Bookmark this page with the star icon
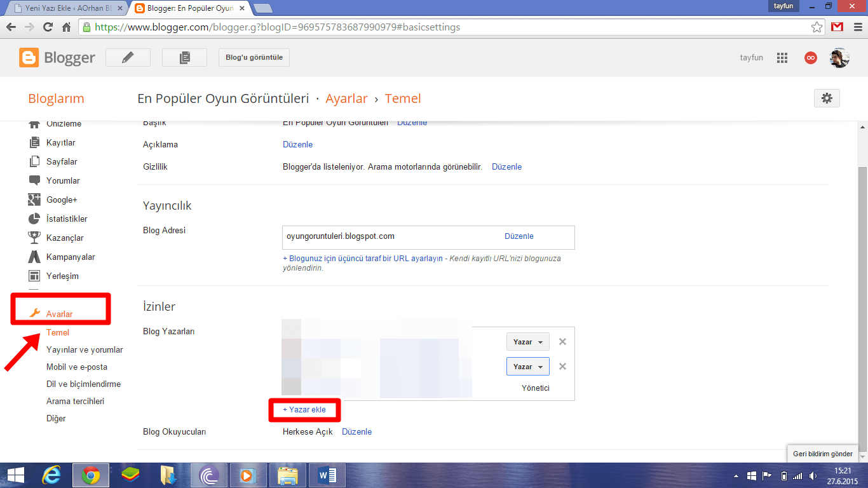The width and height of the screenshot is (868, 488). pyautogui.click(x=817, y=27)
